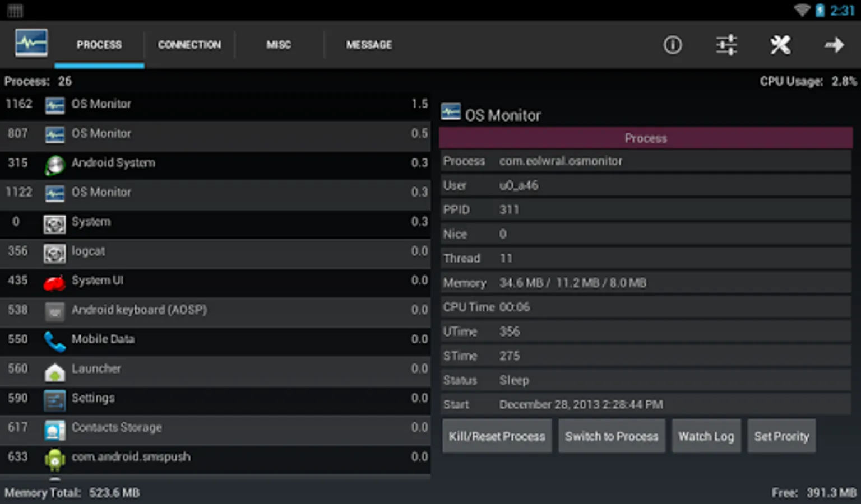Screen dimensions: 861x504
Task: Tap the Status value Sleep
Action: point(514,380)
